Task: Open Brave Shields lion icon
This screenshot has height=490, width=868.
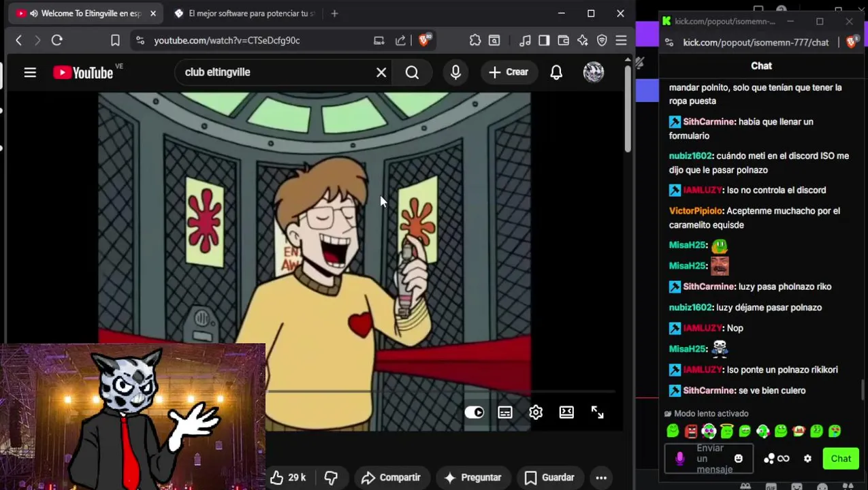Action: pos(425,40)
